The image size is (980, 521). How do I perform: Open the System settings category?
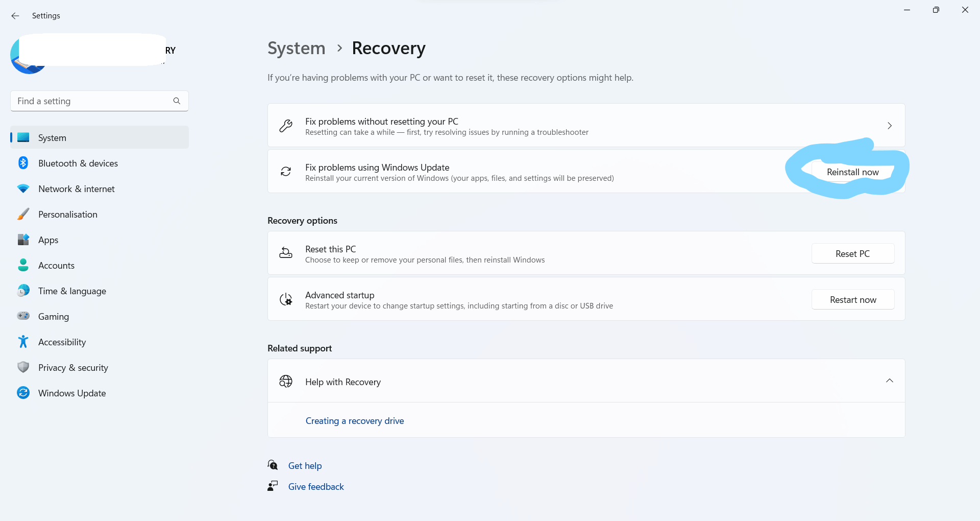tap(100, 137)
